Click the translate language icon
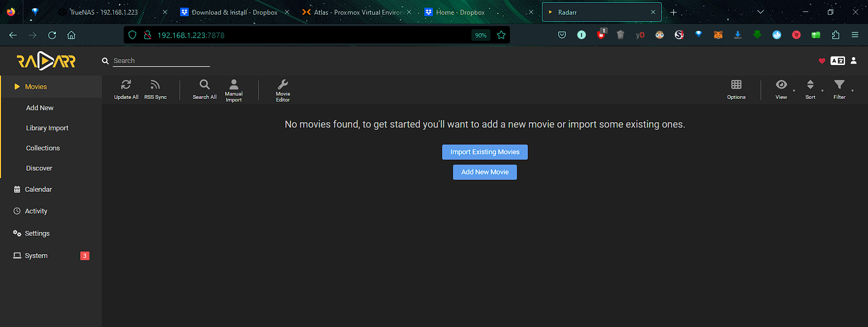This screenshot has width=868, height=327. (838, 61)
